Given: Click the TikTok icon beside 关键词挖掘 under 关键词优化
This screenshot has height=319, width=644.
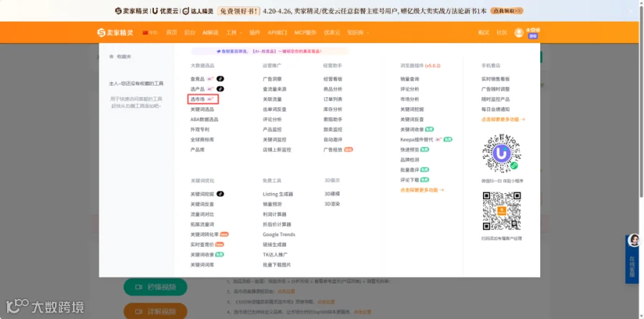Looking at the screenshot, I should [x=220, y=194].
